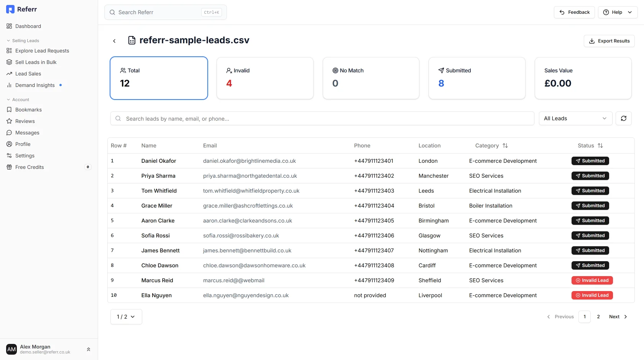Viewport: 644px width, 360px height.
Task: Click the Feedback button
Action: [x=574, y=12]
